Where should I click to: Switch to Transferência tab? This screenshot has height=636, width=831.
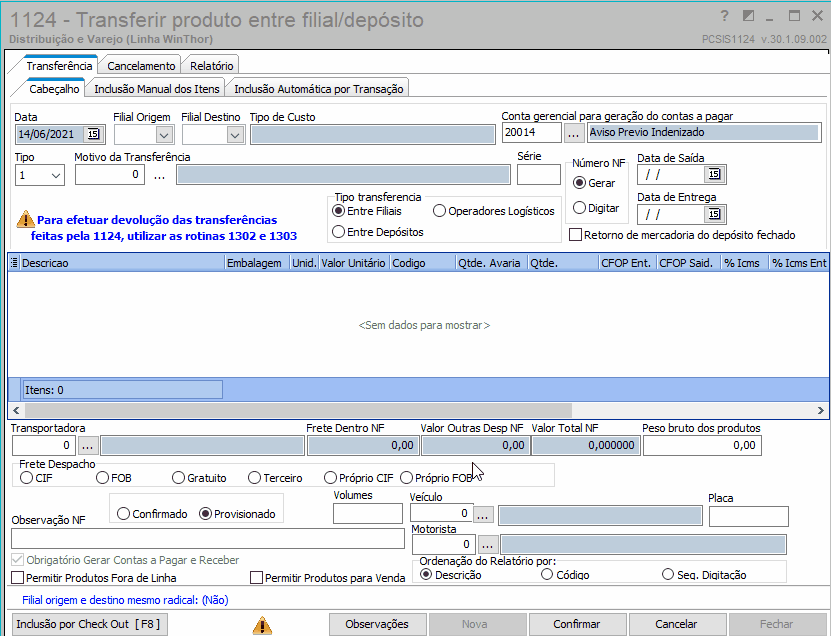[x=59, y=66]
